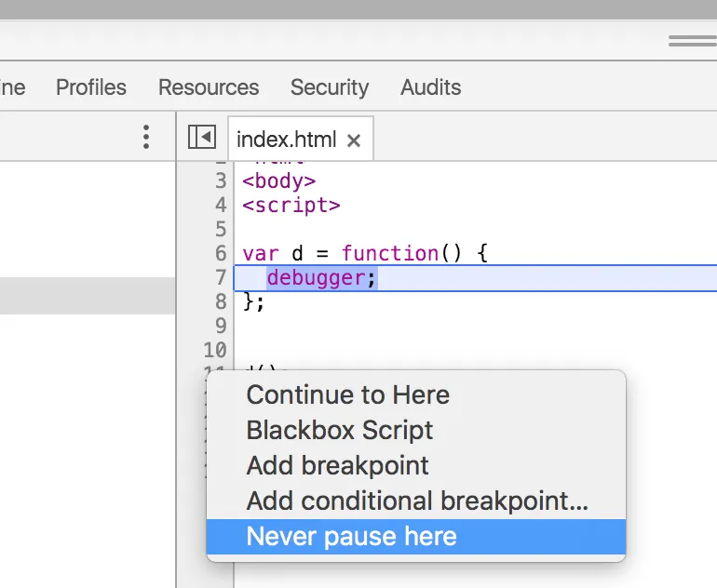Select Blackbox Script in the context menu
This screenshot has height=588, width=717.
point(340,430)
